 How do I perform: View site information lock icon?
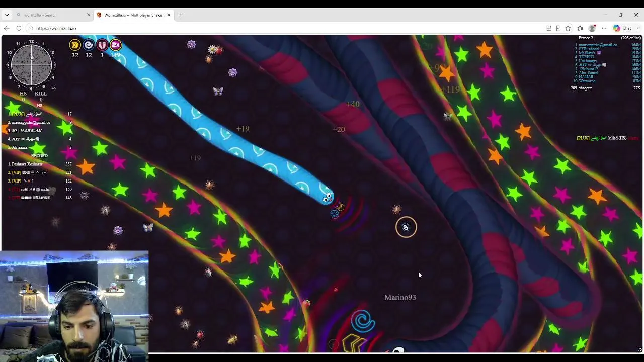coord(31,28)
